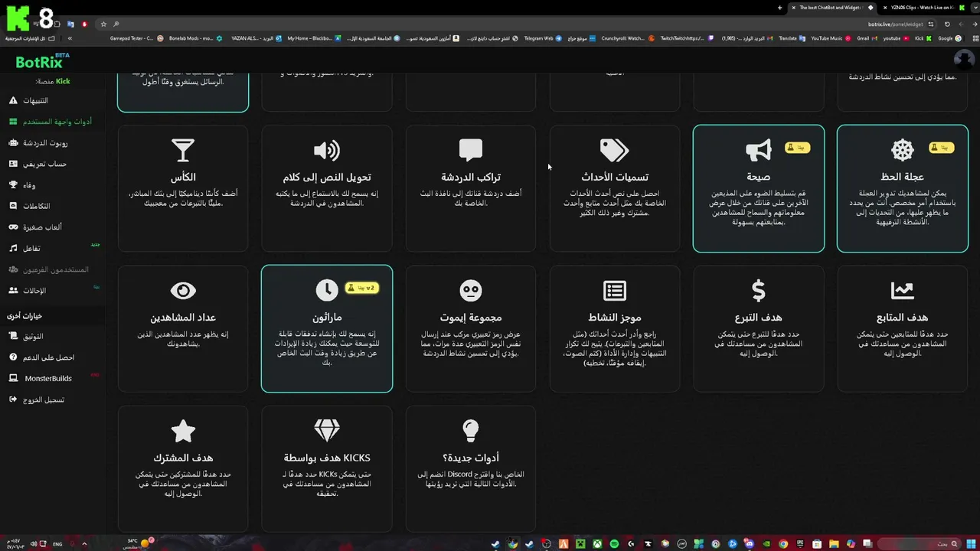The width and height of the screenshot is (980, 551).
Task: Click the تحويل النص إلى كلام title
Action: click(327, 178)
